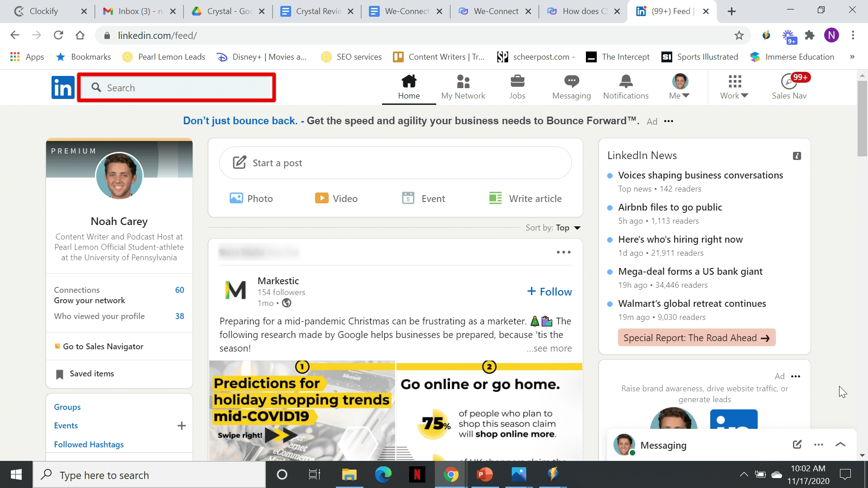Compose new message in Messaging bar
The width and height of the screenshot is (868, 488).
[x=797, y=445]
